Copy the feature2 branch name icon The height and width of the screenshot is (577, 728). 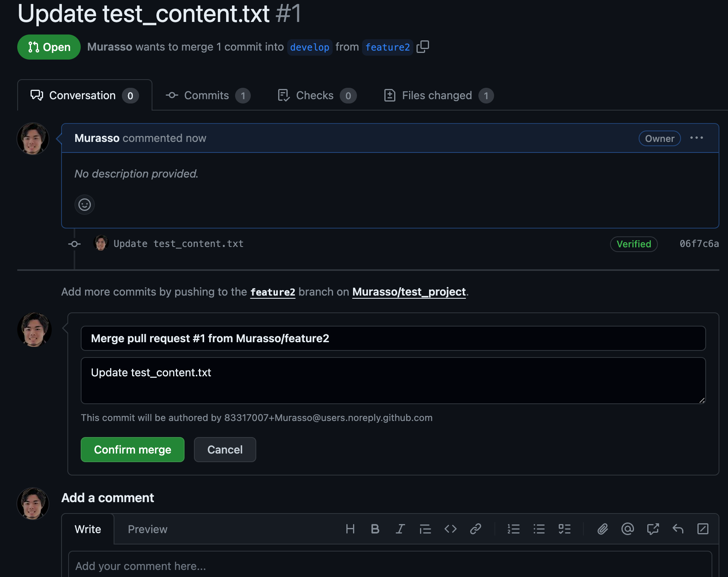tap(423, 47)
